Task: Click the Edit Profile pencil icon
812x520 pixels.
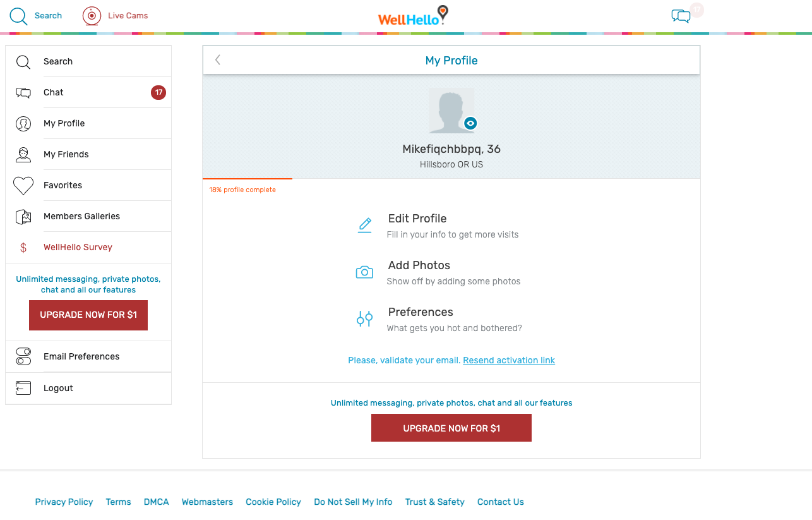Action: pyautogui.click(x=365, y=226)
